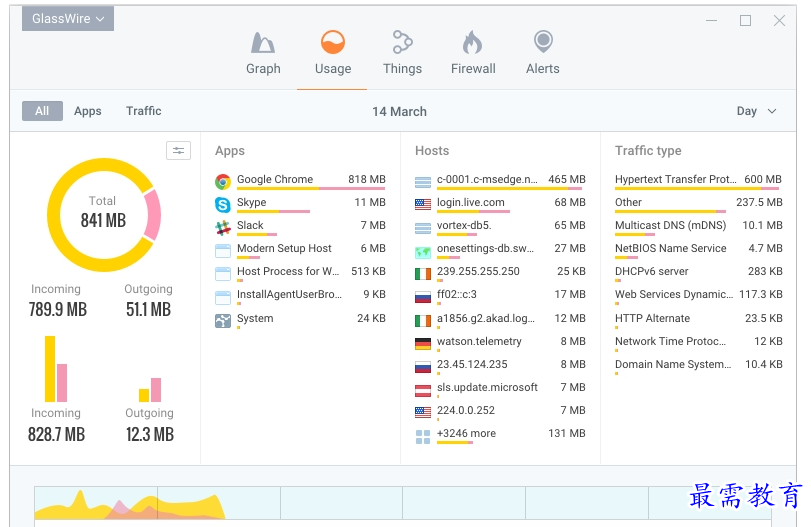This screenshot has height=527, width=811.
Task: Click the Modern Setup Host icon
Action: [x=223, y=251]
